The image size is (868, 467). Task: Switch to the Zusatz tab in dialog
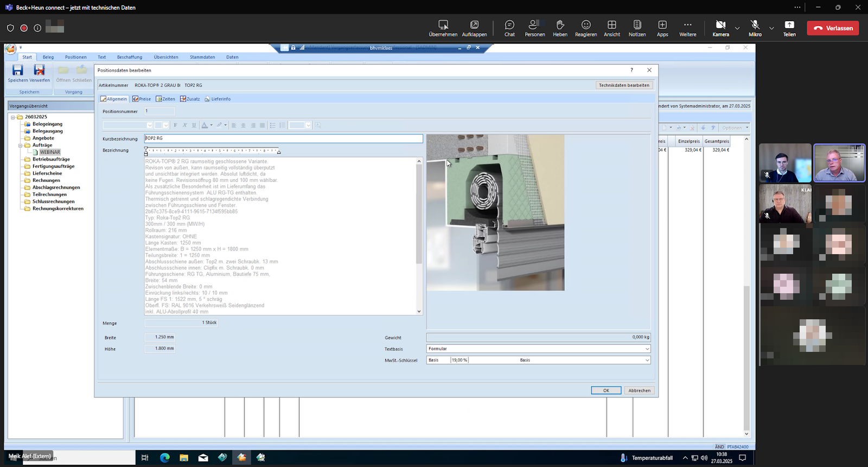point(190,99)
